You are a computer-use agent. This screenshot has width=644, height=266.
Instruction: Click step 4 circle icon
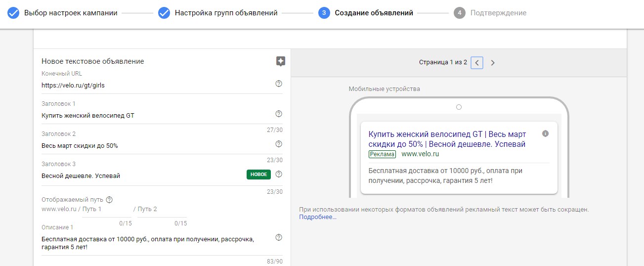click(460, 13)
